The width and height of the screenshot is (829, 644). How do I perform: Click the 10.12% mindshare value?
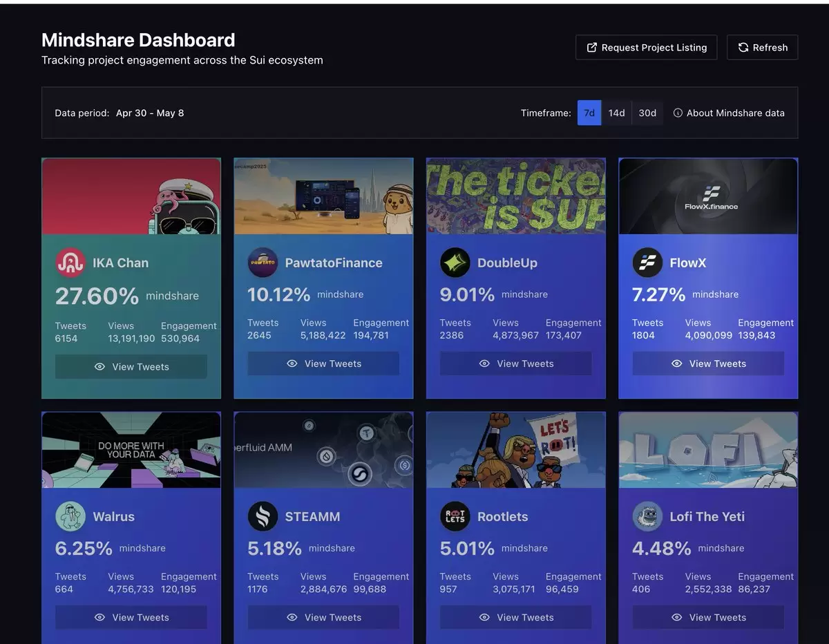tap(278, 294)
